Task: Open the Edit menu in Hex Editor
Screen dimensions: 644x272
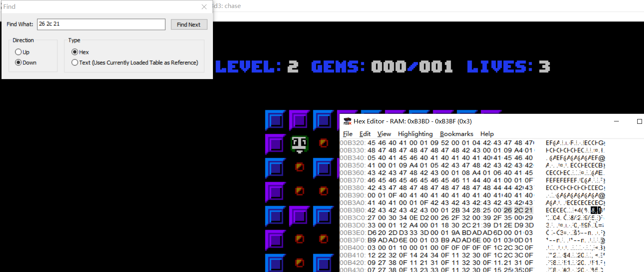Action: [x=365, y=134]
